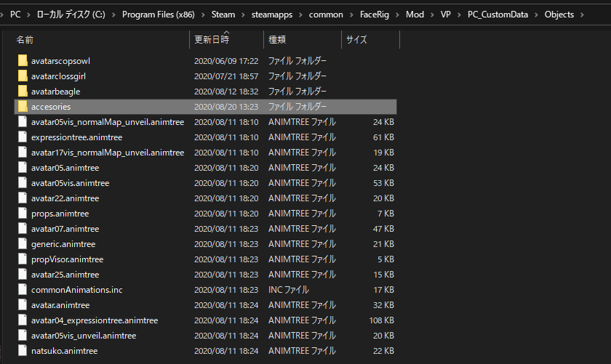Click the props.animtree file icon
Viewport: 611px width, 364px height.
[x=23, y=214]
